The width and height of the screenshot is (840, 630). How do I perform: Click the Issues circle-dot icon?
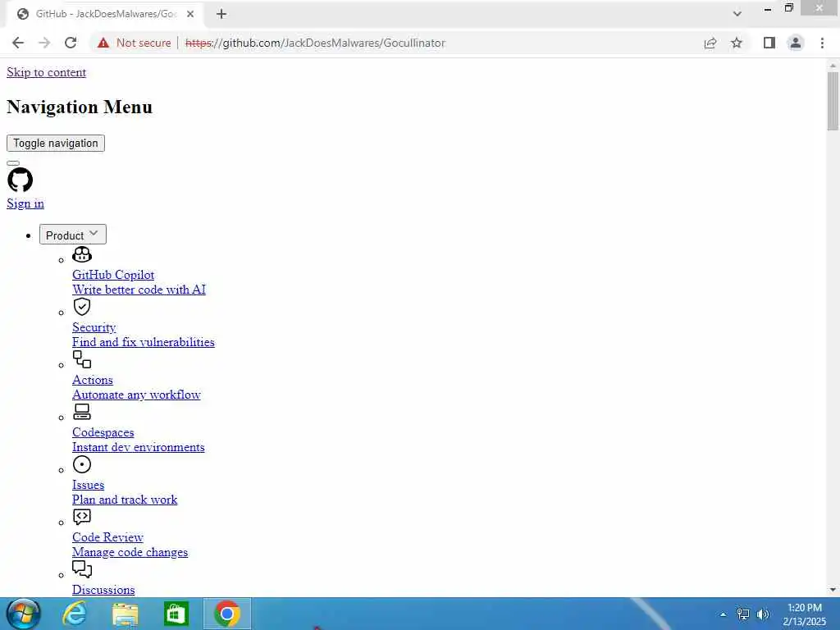[x=82, y=464]
